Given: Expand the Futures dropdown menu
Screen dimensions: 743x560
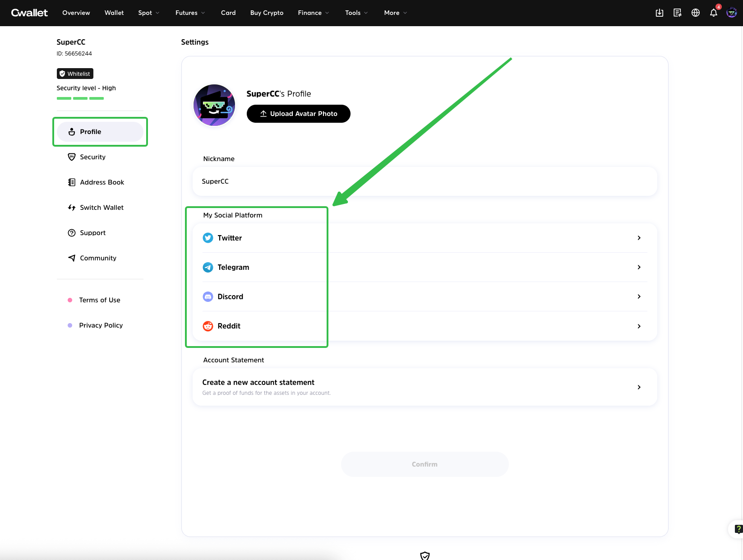Looking at the screenshot, I should point(190,13).
